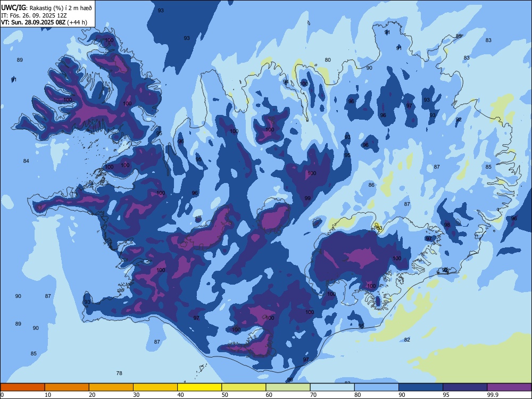Click the amber 30–40 legend swatch
This screenshot has width=532, height=399.
coord(155,387)
